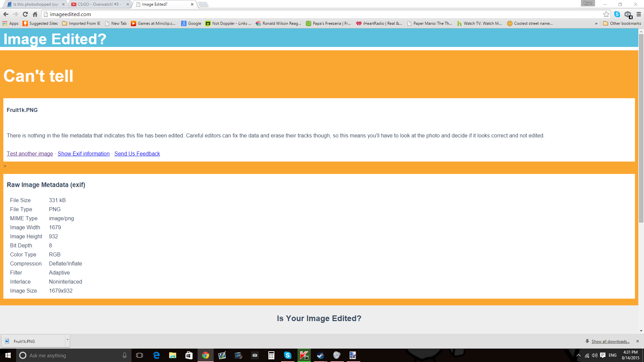
Task: Click the browser reload icon
Action: pyautogui.click(x=25, y=14)
